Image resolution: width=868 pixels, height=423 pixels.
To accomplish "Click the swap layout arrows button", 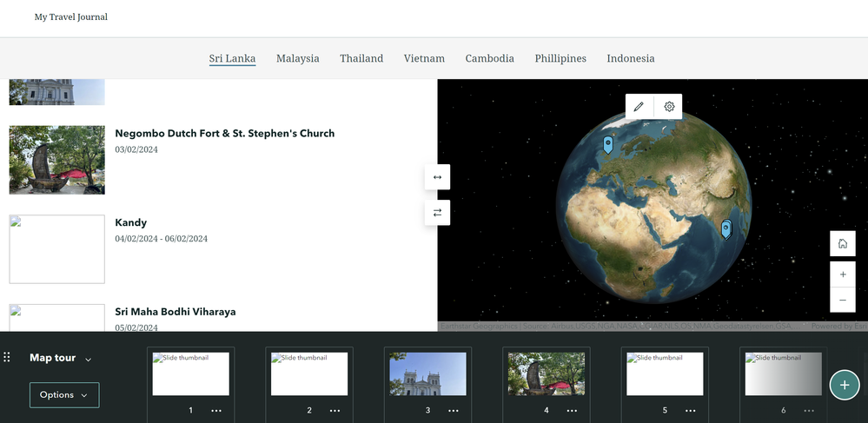I will 437,213.
